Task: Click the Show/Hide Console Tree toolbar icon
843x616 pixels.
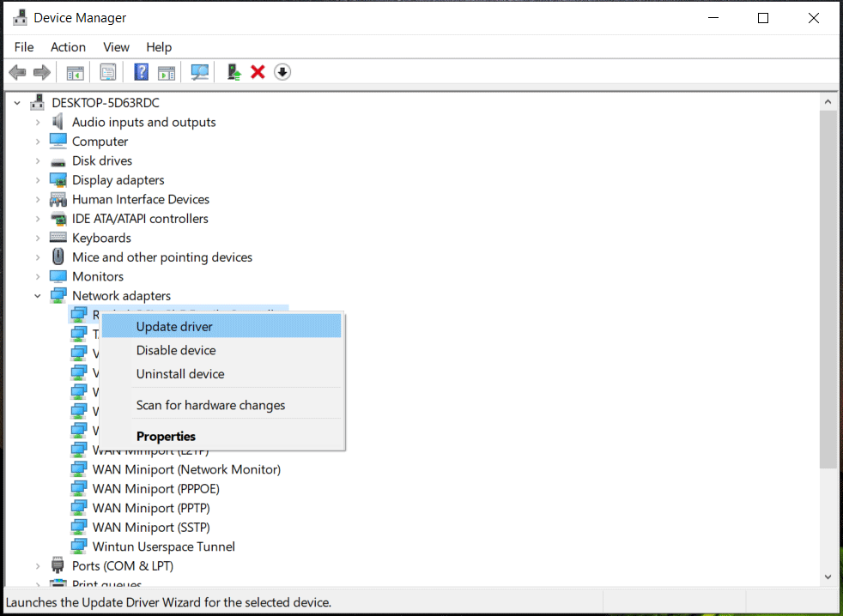Action: 76,72
